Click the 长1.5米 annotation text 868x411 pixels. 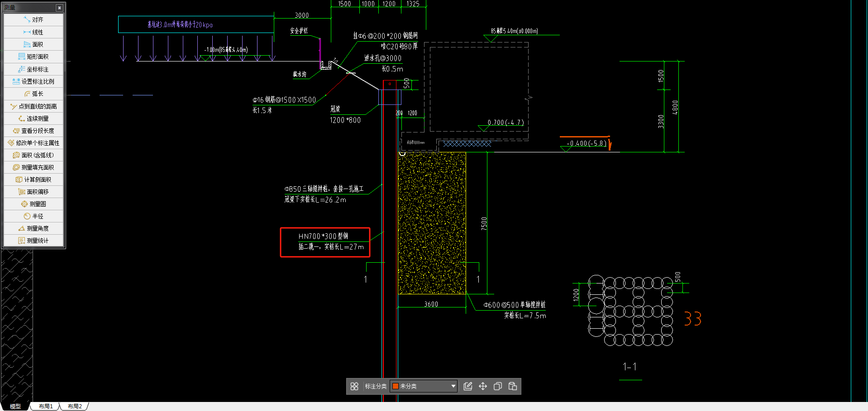coord(262,110)
